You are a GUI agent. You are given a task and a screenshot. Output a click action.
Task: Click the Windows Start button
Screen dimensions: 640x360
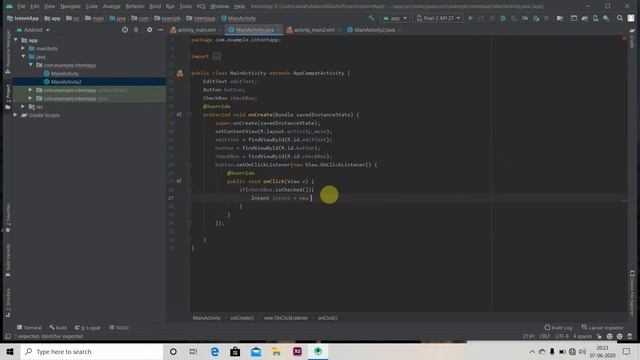coord(10,351)
